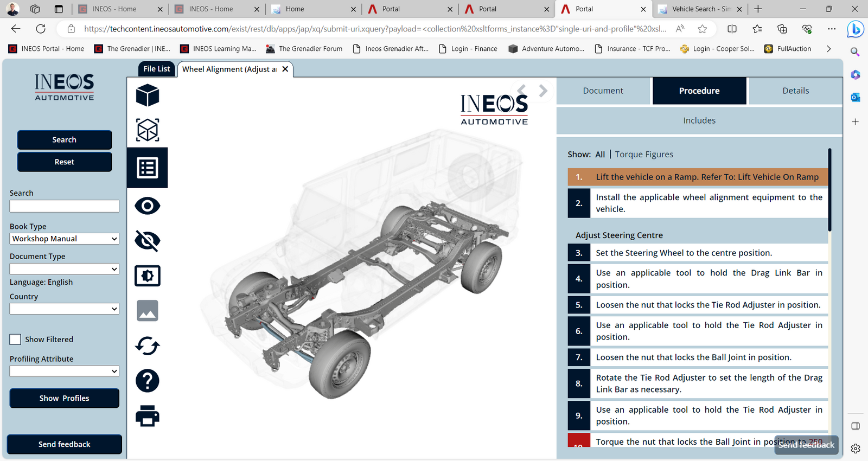Open The Grenadier Forum bookmark

[x=304, y=49]
